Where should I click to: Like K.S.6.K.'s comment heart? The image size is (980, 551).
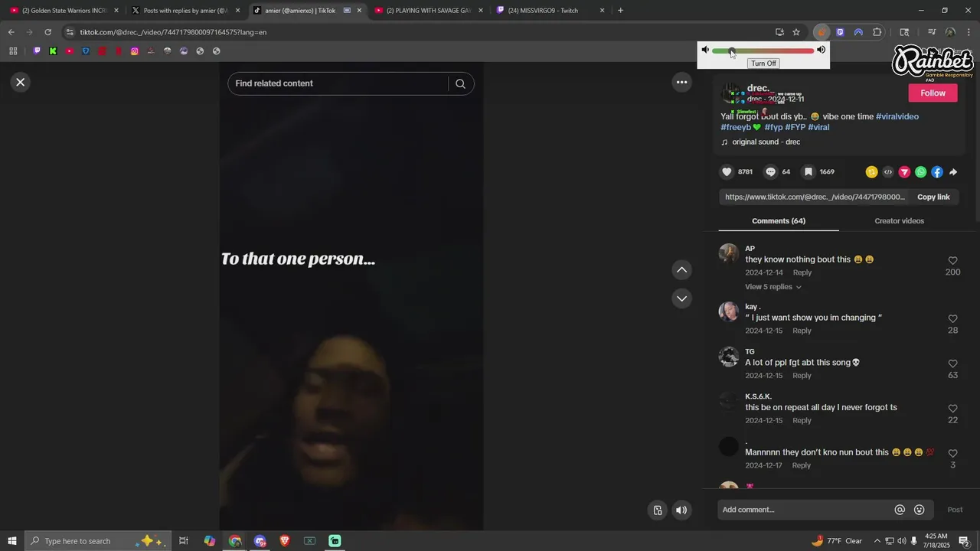tap(952, 409)
